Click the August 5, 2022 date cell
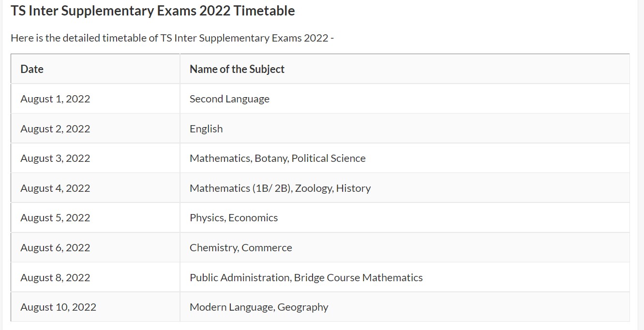The height and width of the screenshot is (330, 644). click(x=55, y=218)
